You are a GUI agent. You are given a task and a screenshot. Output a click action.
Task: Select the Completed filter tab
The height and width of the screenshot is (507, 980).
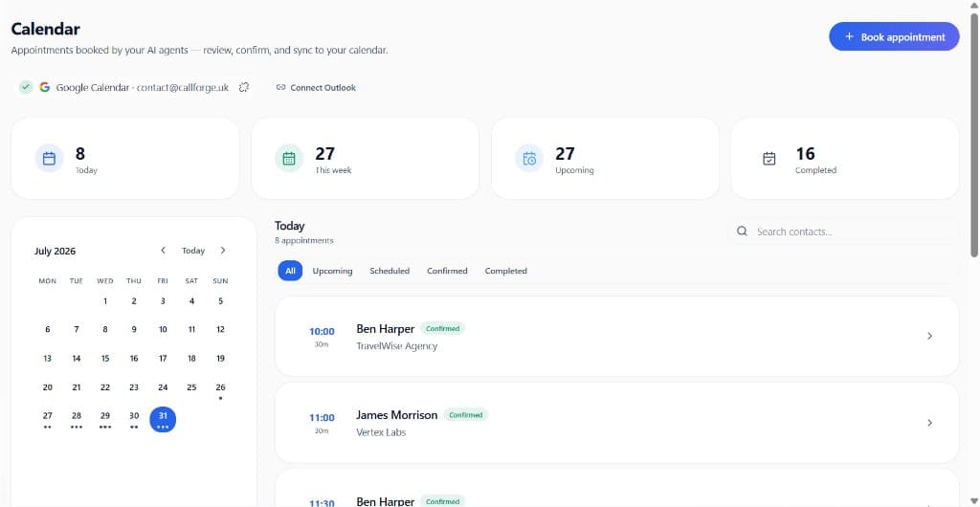click(505, 271)
